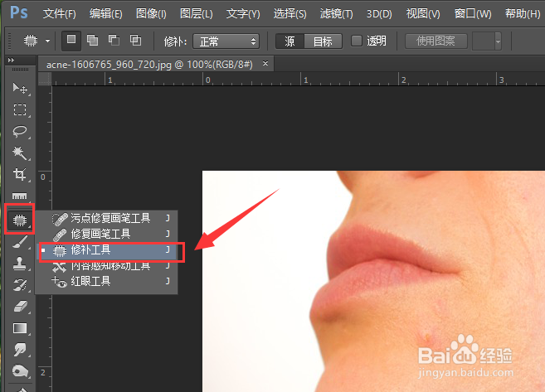
Task: Open the 编辑(E) menu
Action: [105, 13]
